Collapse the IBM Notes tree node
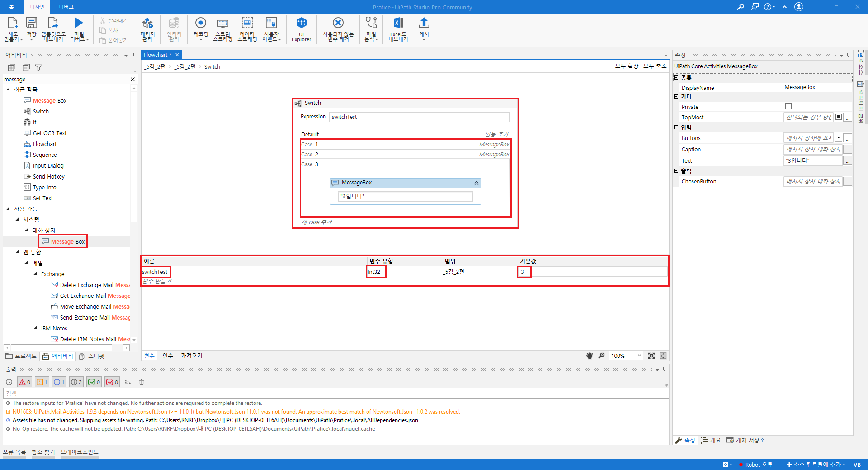Image resolution: width=868 pixels, height=470 pixels. [x=35, y=328]
